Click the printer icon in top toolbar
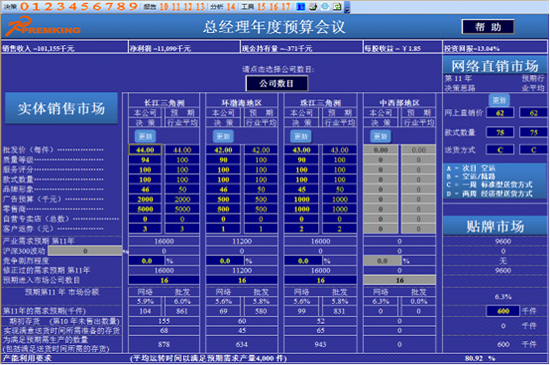This screenshot has height=365, width=550. tap(313, 6)
